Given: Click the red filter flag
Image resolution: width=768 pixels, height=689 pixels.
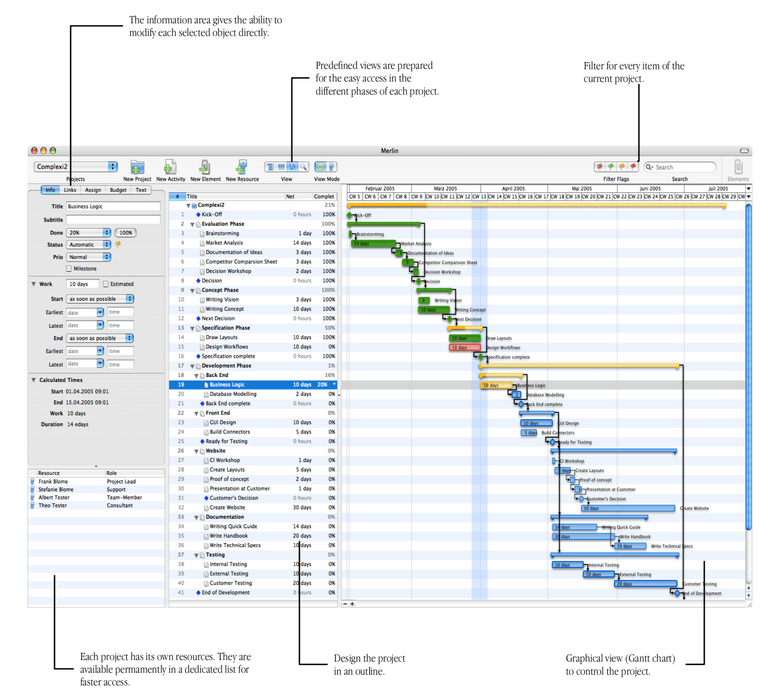Looking at the screenshot, I should (x=634, y=167).
